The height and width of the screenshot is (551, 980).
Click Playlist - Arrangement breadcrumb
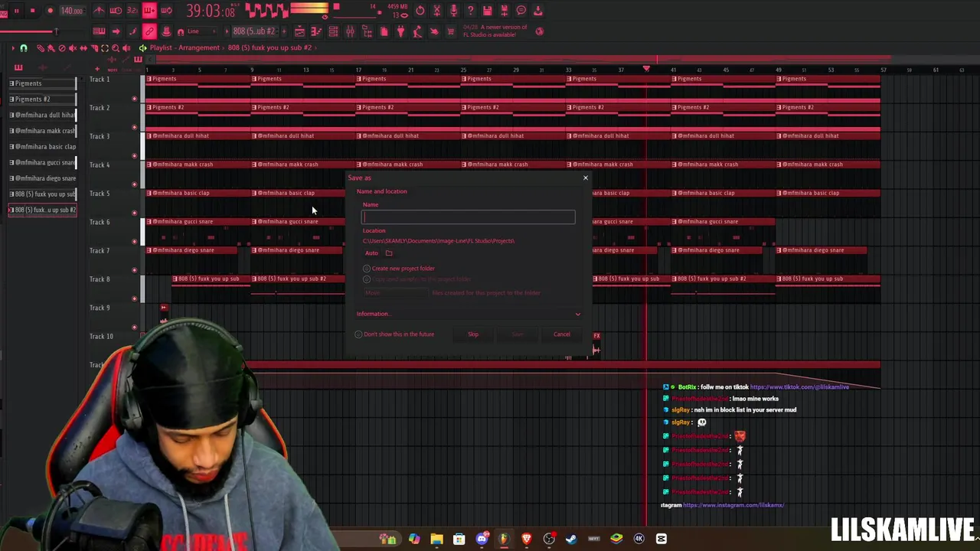pos(185,47)
